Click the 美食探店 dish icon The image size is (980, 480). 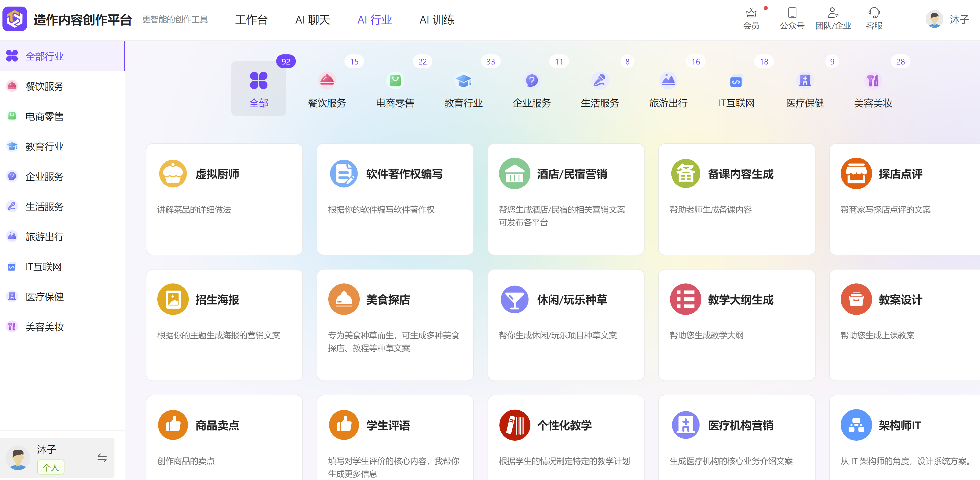tap(344, 299)
